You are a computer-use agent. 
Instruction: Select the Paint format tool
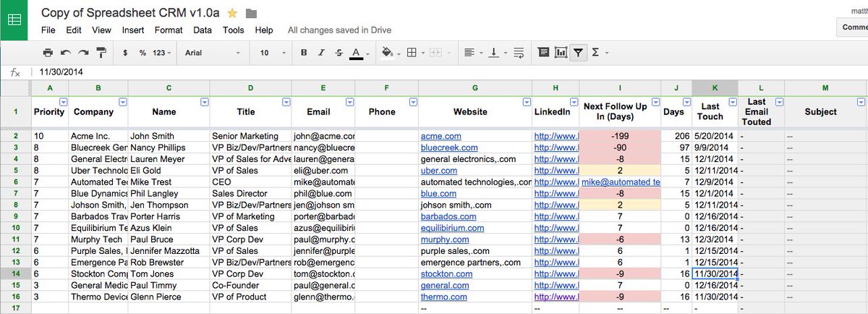coord(101,53)
